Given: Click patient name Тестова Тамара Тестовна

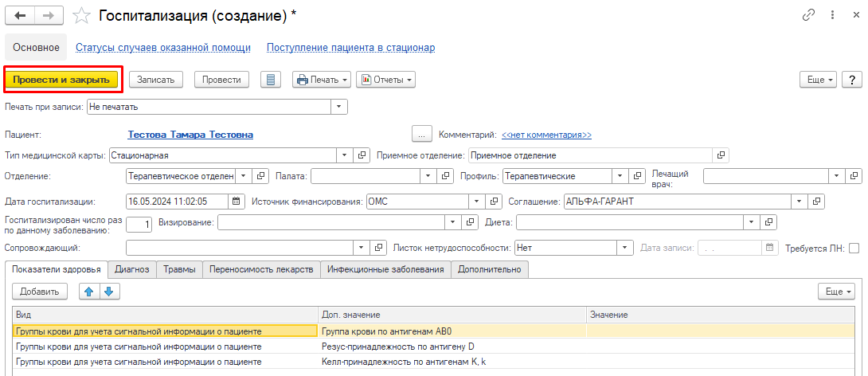Looking at the screenshot, I should coord(190,135).
